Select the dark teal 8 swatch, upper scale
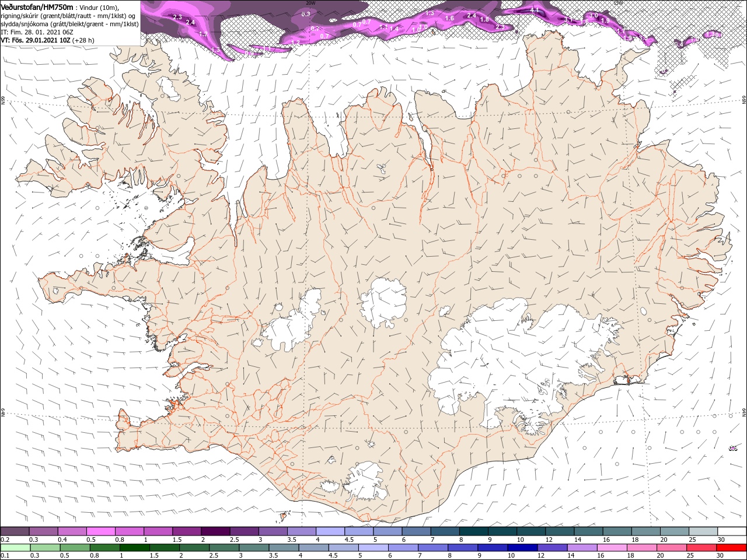The image size is (747, 560). [x=474, y=531]
